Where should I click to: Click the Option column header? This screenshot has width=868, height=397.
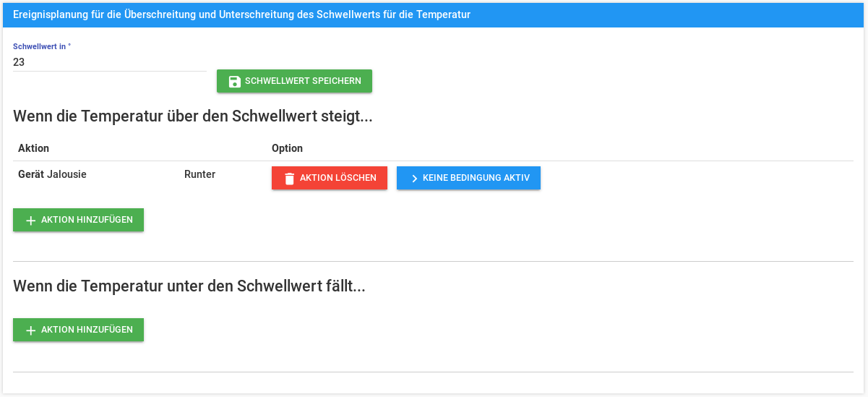tap(287, 148)
